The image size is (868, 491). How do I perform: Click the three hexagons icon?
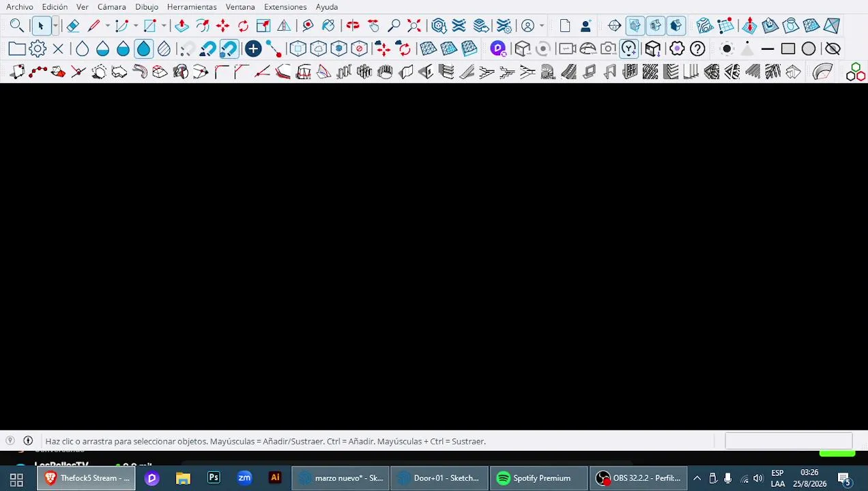(x=856, y=72)
